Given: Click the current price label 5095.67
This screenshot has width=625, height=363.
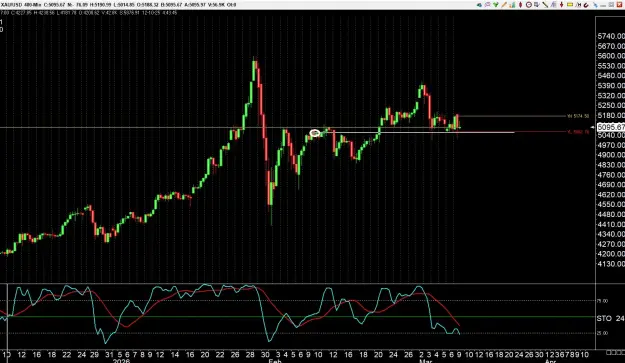Looking at the screenshot, I should click(611, 127).
